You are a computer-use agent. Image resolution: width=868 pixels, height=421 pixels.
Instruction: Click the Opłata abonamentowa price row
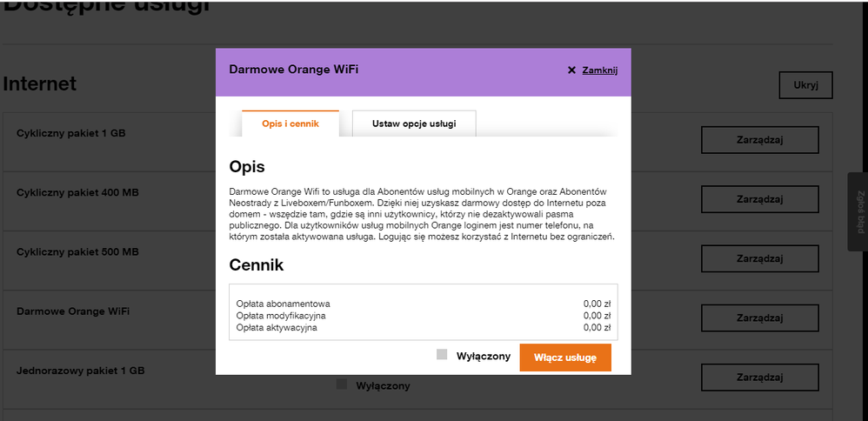pos(423,304)
